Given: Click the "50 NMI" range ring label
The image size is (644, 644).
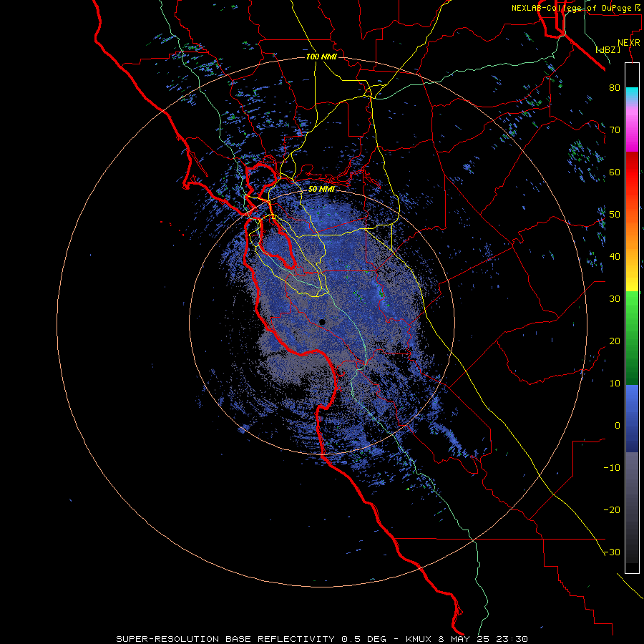Looking at the screenshot, I should 321,190.
